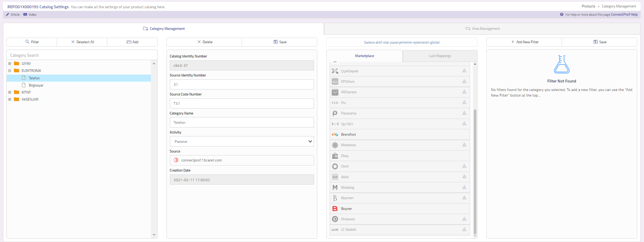
Task: Open the ConnectProf Help link
Action: pos(624,15)
